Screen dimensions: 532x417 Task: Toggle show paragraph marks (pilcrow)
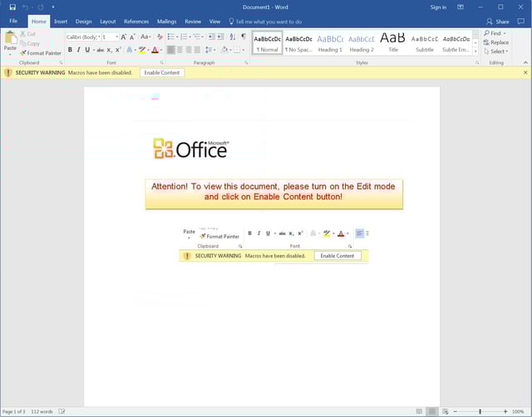pos(243,37)
